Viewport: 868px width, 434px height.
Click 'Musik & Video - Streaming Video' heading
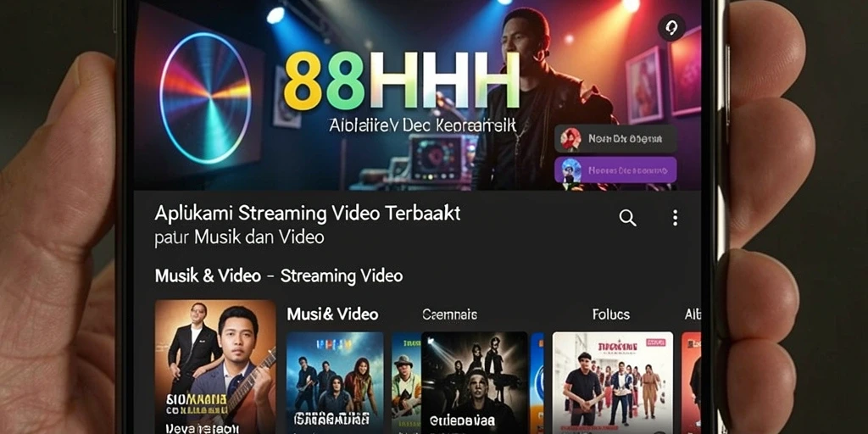279,275
